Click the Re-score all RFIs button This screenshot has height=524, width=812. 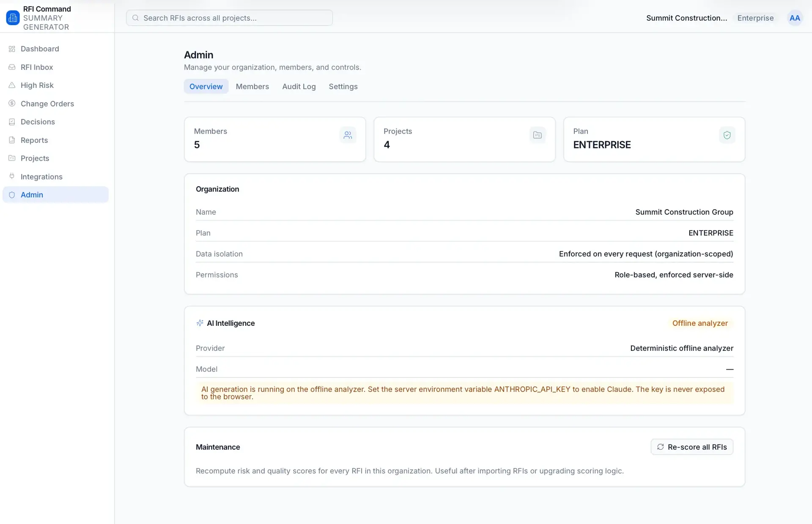(x=692, y=447)
